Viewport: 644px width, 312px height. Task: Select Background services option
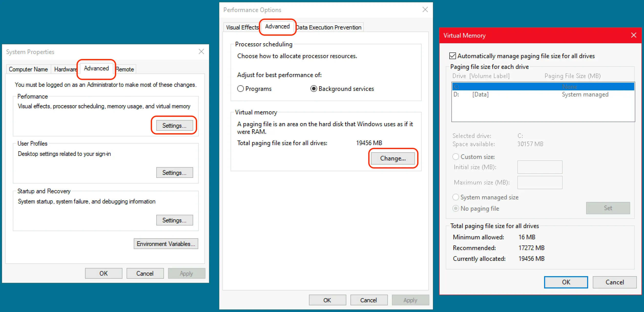(314, 89)
